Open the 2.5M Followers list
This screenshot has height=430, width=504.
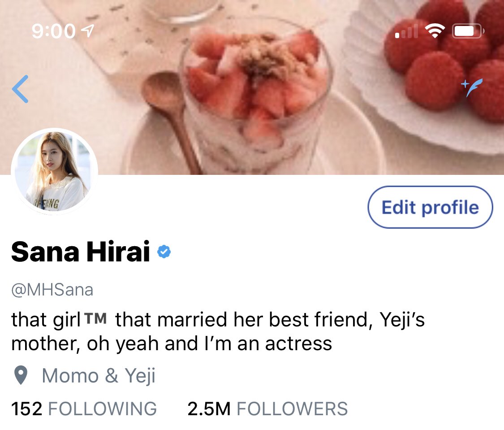click(x=267, y=409)
